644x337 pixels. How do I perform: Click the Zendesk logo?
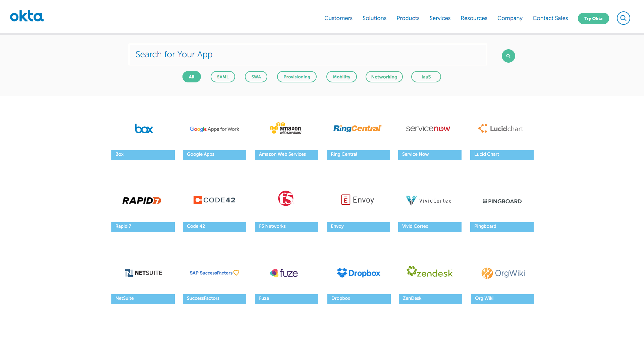pos(430,272)
